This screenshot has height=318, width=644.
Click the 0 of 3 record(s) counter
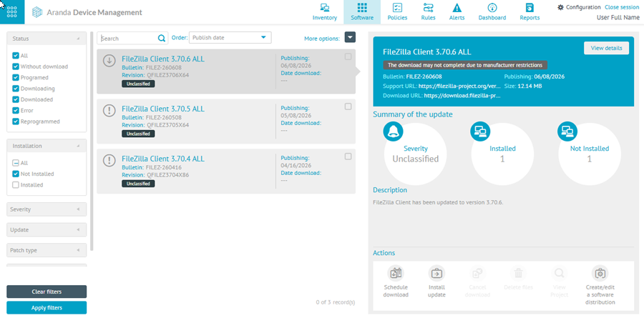click(335, 302)
